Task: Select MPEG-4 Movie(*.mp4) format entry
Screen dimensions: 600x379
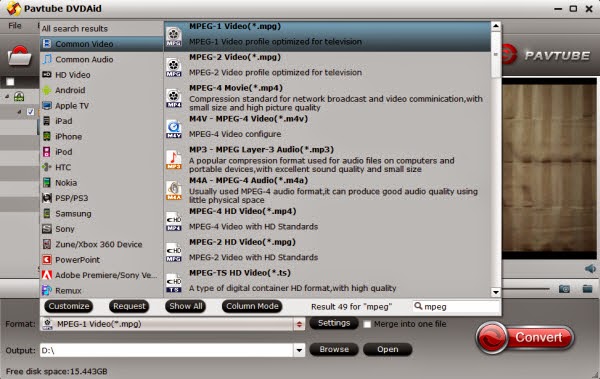Action: tap(327, 98)
